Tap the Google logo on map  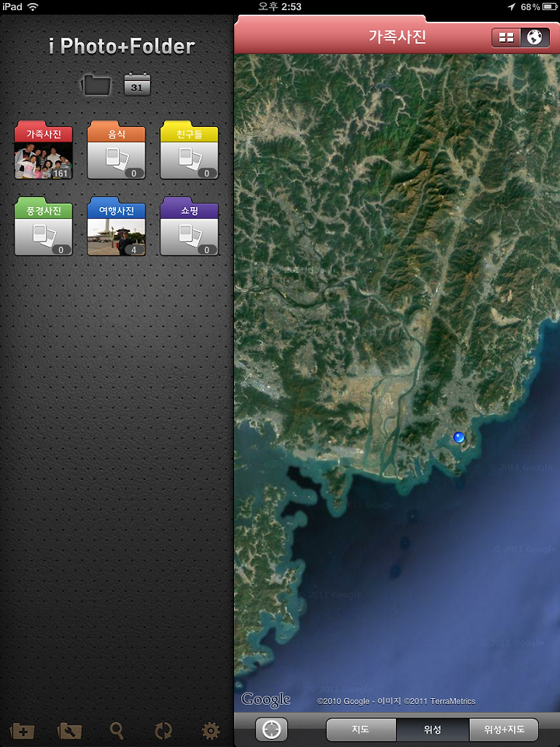point(266,700)
